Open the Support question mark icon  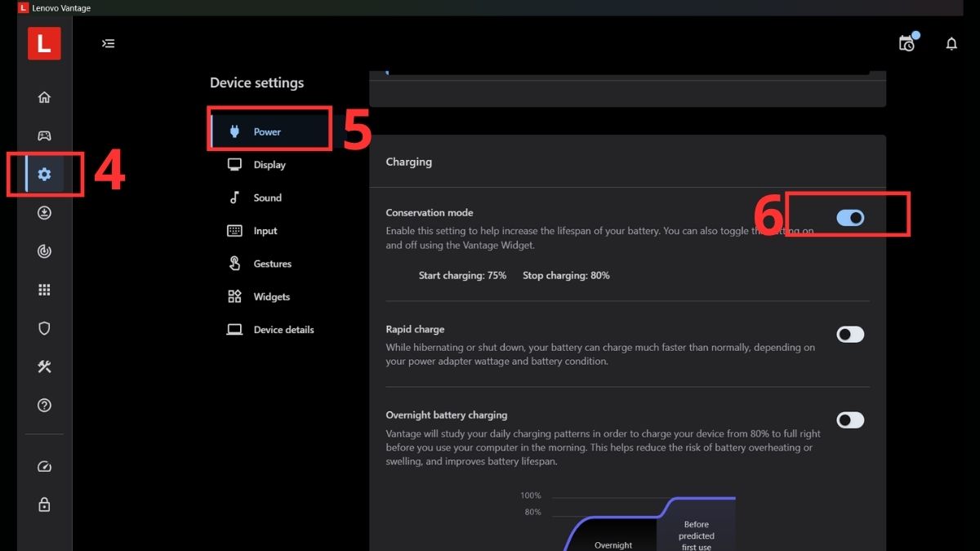coord(44,405)
